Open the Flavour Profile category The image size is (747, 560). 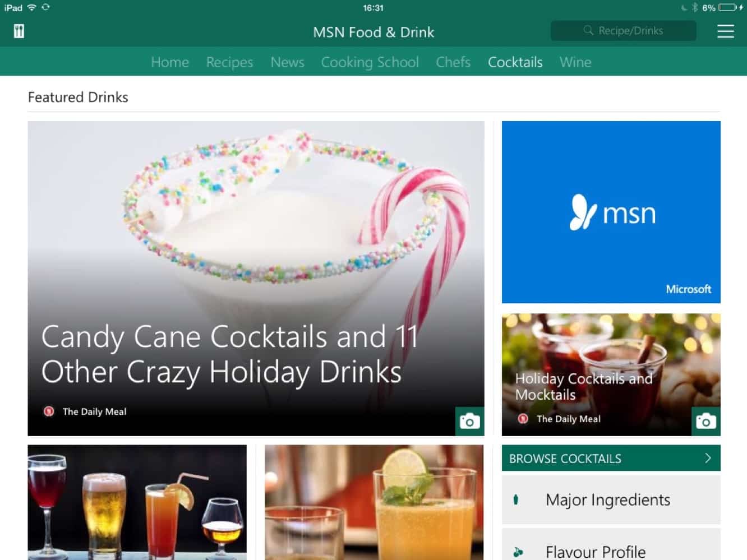tap(611, 544)
